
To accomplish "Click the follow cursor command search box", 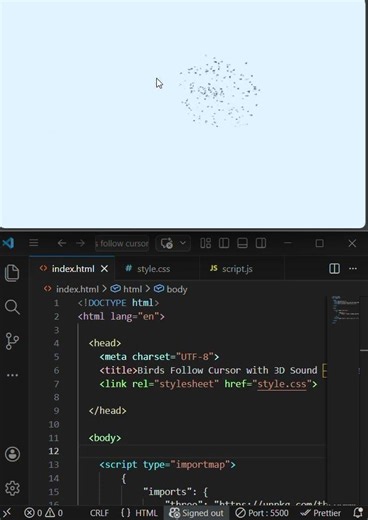I will point(122,244).
